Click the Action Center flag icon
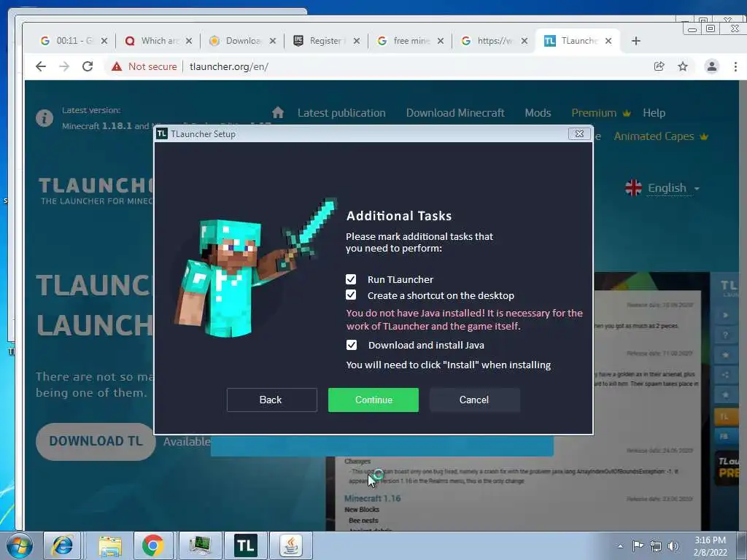The height and width of the screenshot is (560, 747). 638,546
